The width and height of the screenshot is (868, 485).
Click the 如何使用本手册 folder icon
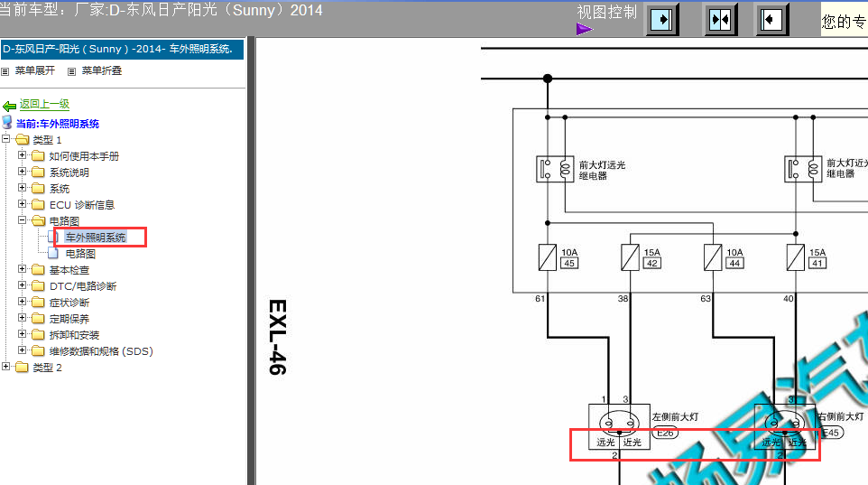click(38, 155)
